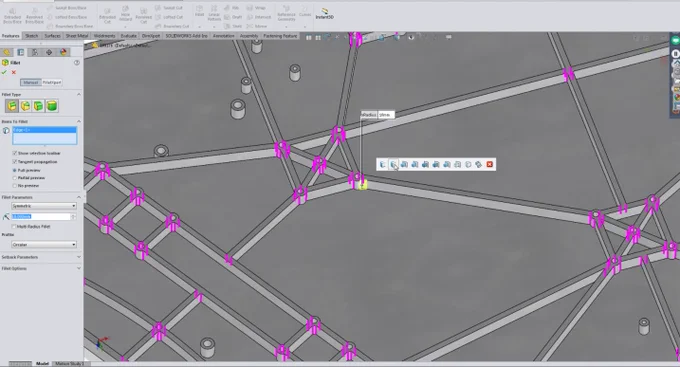Screen dimensions: 680x367
Task: Open the Linear Pattern dropdown arrow
Action: tap(214, 26)
